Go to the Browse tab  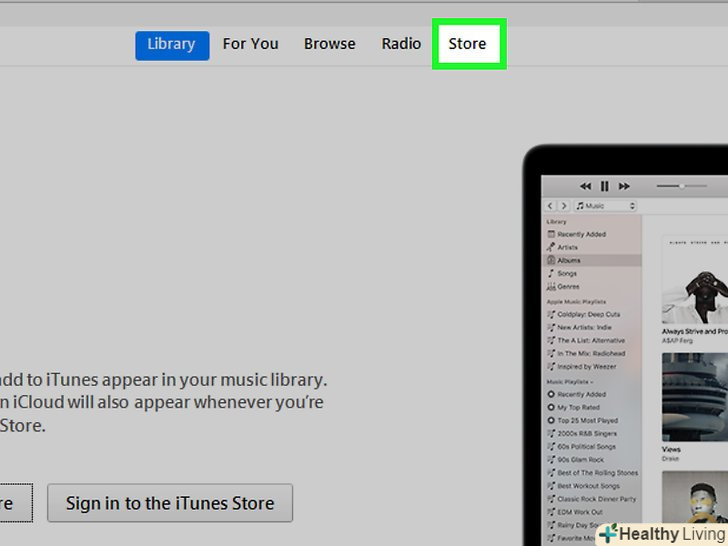pyautogui.click(x=329, y=44)
